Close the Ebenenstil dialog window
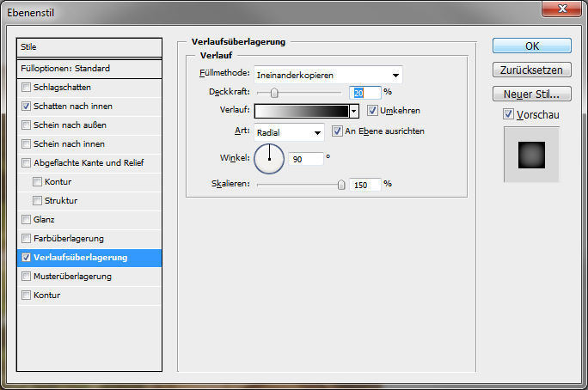 [562, 10]
